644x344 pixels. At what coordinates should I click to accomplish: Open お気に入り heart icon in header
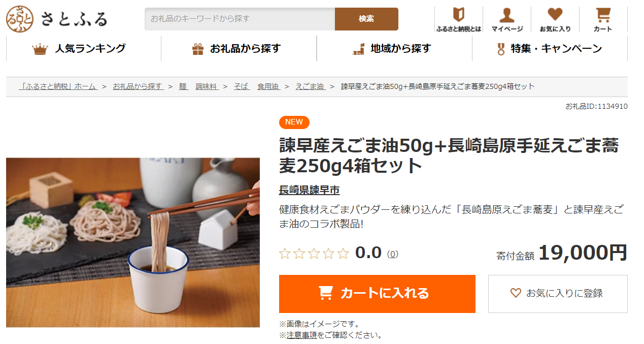coord(555,19)
